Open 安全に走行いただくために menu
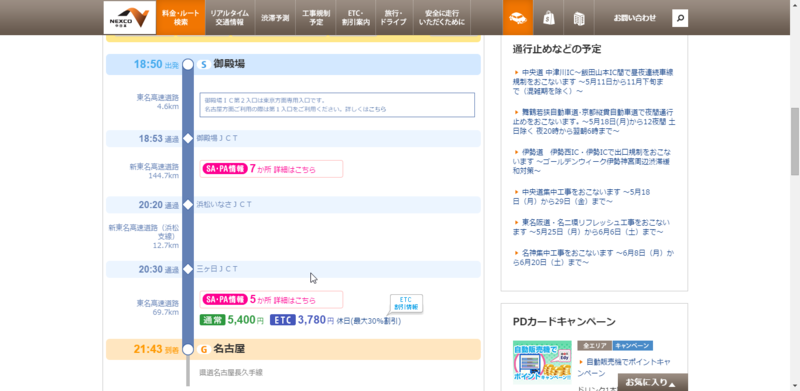 [x=441, y=18]
